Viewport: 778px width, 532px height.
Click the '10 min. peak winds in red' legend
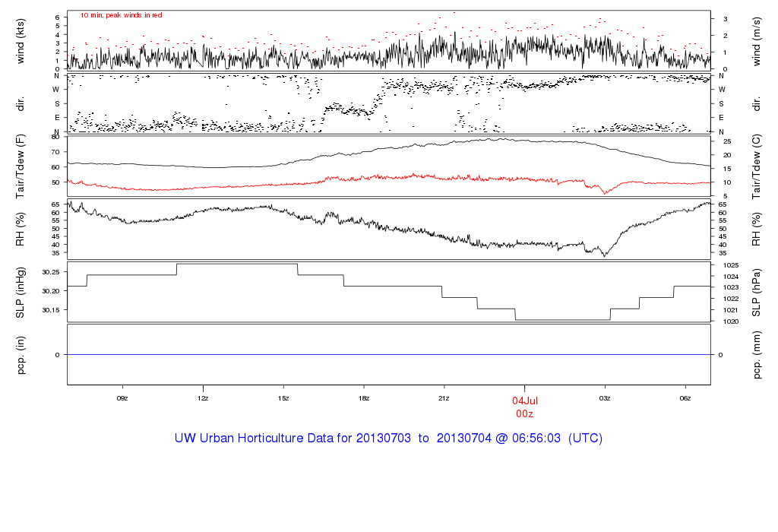pyautogui.click(x=122, y=15)
